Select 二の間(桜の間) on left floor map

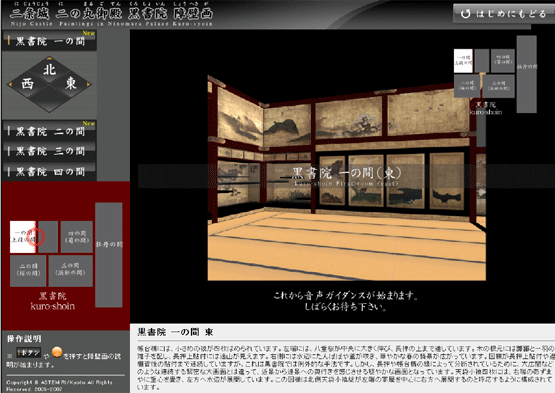(x=28, y=271)
